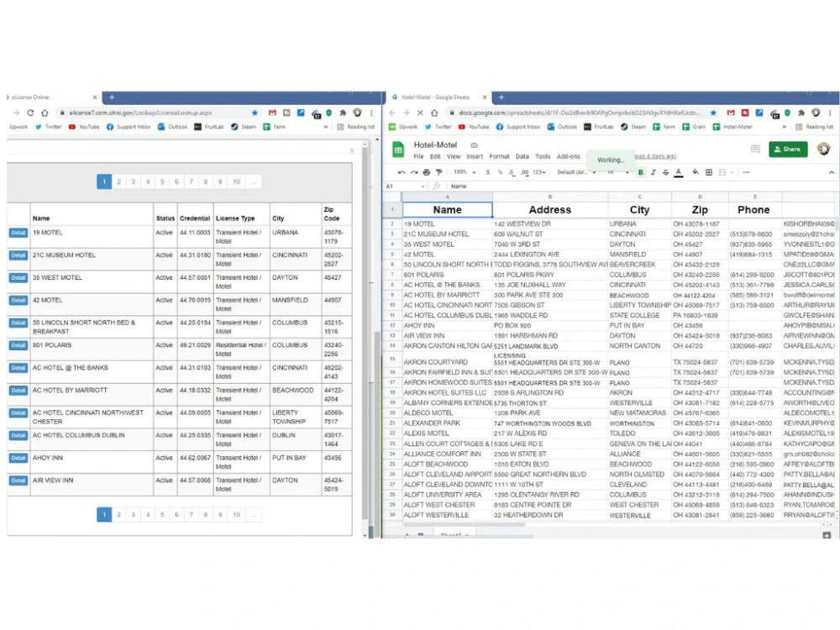Image resolution: width=840 pixels, height=630 pixels.
Task: Click Detail button for 19 MOTEL
Action: pyautogui.click(x=18, y=233)
